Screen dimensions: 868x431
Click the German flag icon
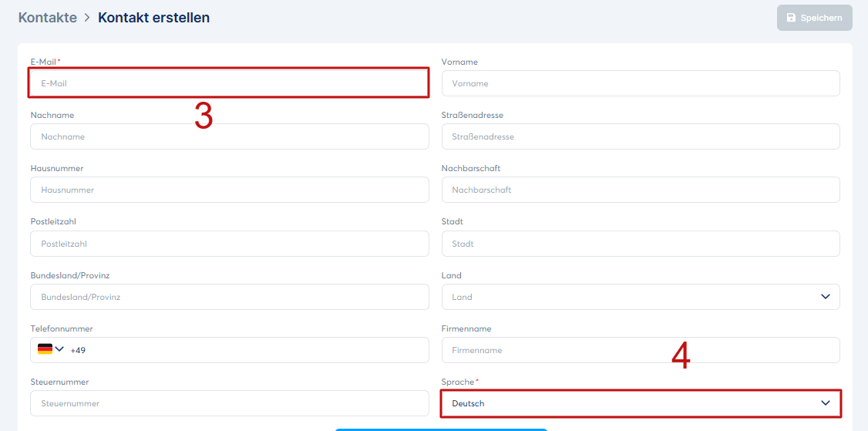click(45, 349)
